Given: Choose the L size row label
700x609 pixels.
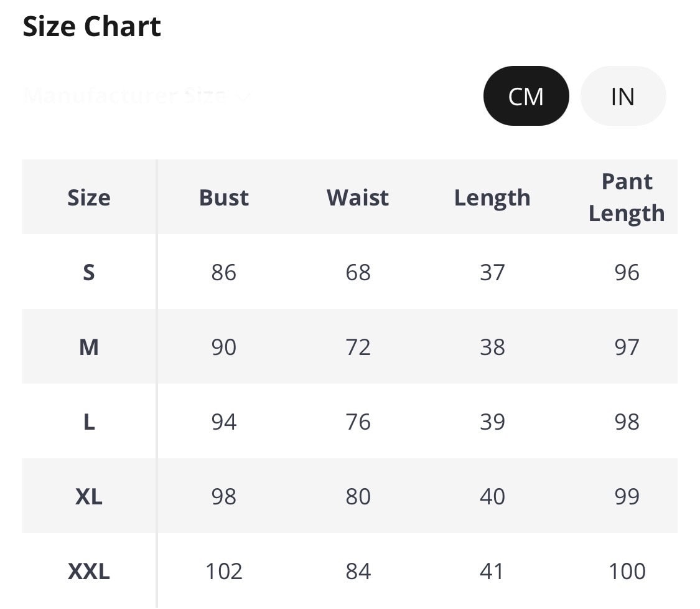Looking at the screenshot, I should (89, 422).
